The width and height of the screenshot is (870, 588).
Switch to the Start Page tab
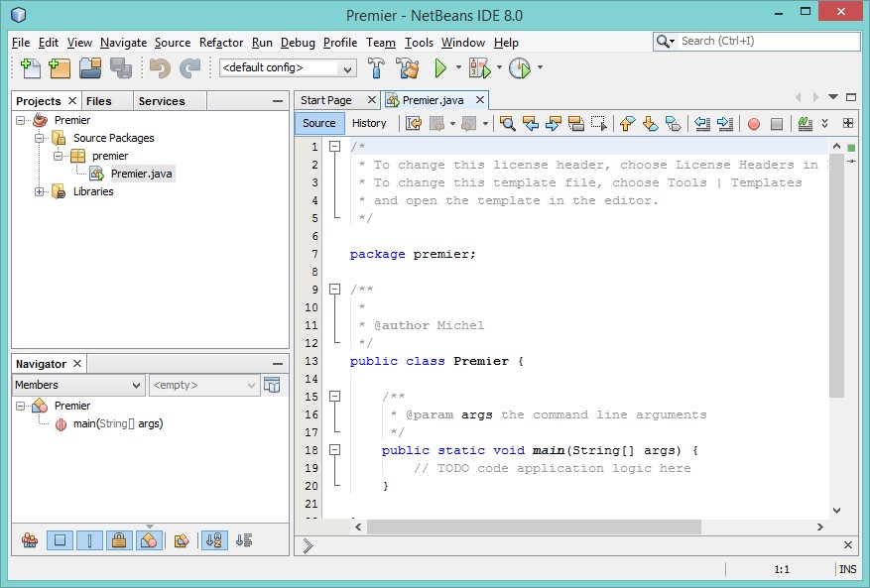[x=326, y=100]
